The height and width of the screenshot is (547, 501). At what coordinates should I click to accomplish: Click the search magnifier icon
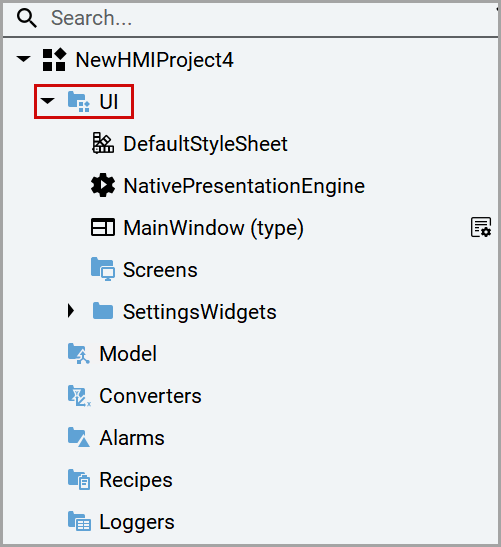27,18
